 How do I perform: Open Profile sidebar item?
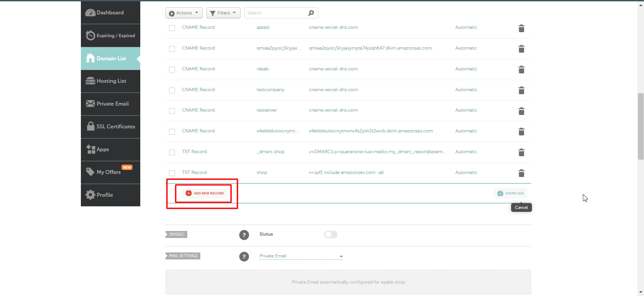110,195
